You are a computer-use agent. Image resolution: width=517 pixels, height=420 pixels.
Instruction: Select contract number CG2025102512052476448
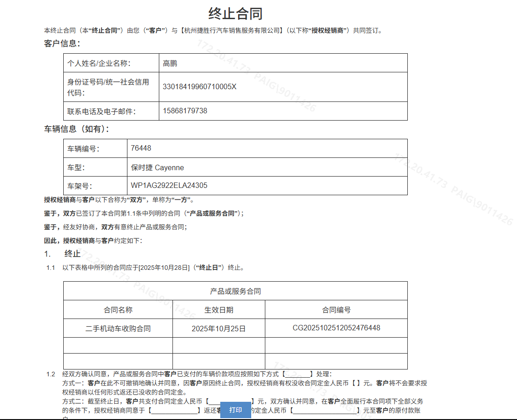(x=336, y=328)
